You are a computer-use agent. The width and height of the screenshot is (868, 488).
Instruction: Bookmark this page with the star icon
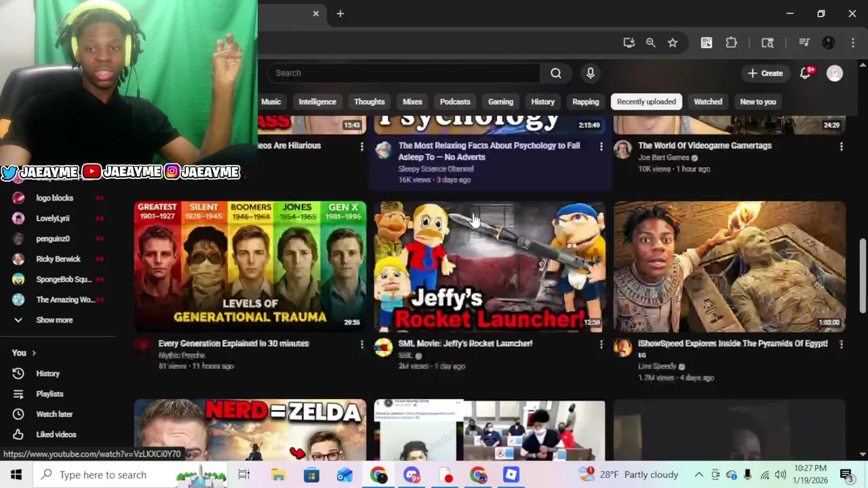coord(672,43)
